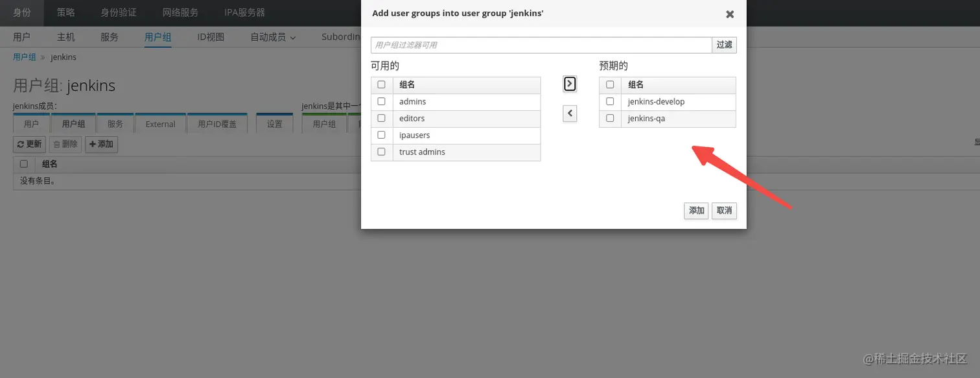This screenshot has width=980, height=378.
Task: Go to the 用户组 sub-navigation item
Action: pyautogui.click(x=157, y=37)
